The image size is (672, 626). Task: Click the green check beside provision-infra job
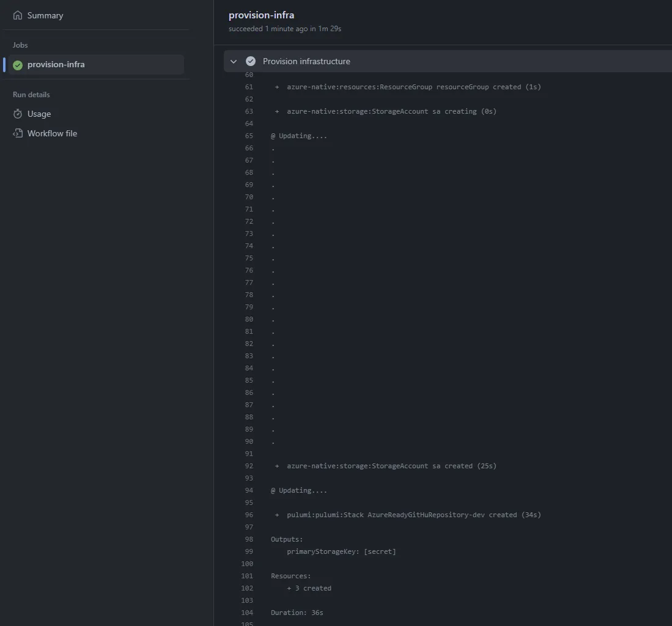[18, 64]
